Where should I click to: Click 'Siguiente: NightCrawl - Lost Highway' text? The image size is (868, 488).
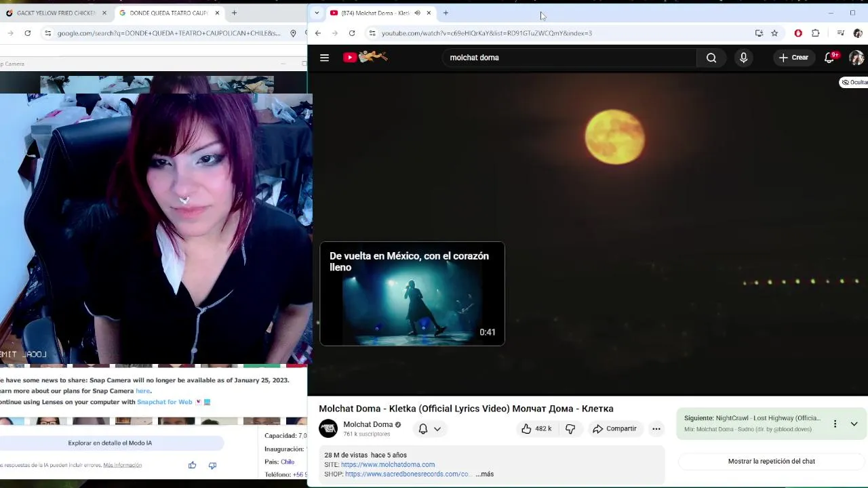pyautogui.click(x=752, y=418)
